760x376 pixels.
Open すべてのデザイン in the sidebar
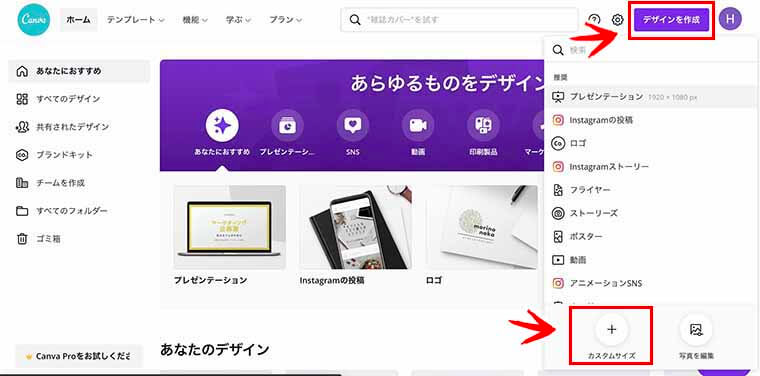tap(79, 99)
